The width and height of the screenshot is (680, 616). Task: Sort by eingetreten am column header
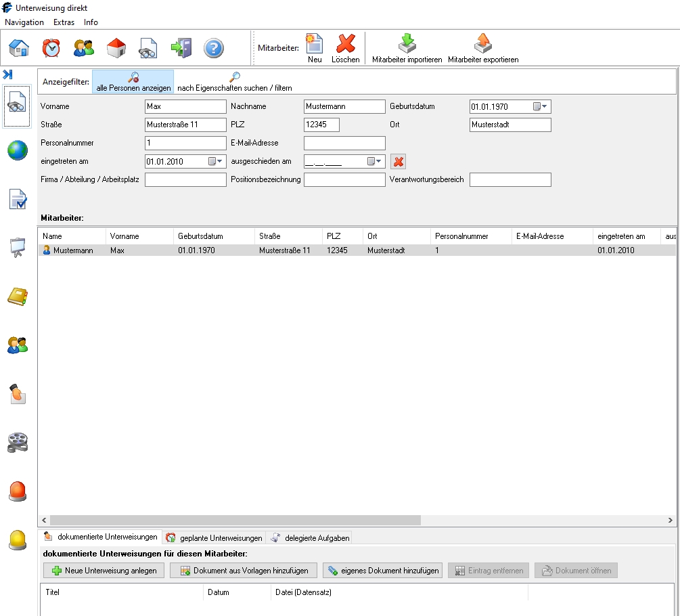pyautogui.click(x=627, y=236)
